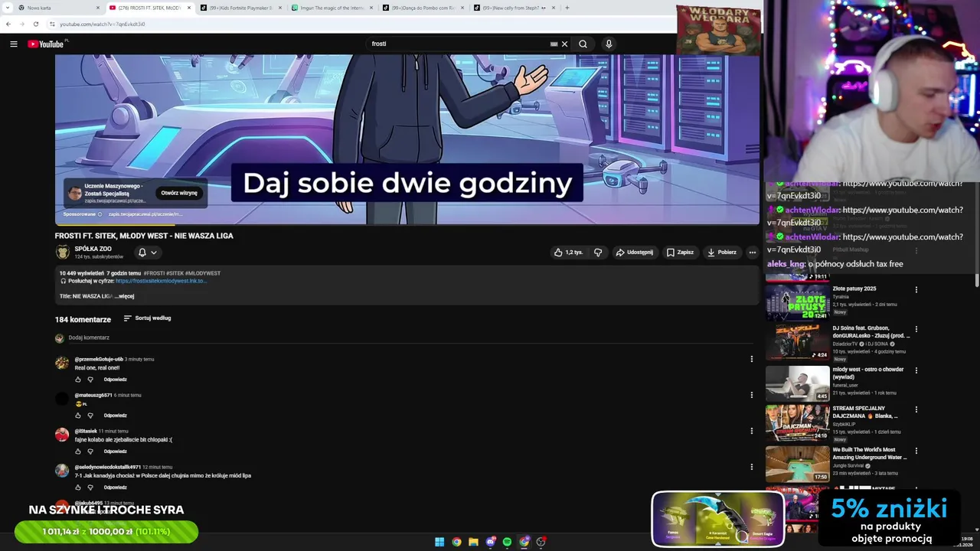This screenshot has width=980, height=551.
Task: Open options for Złote patusy 2025 video
Action: (x=916, y=289)
